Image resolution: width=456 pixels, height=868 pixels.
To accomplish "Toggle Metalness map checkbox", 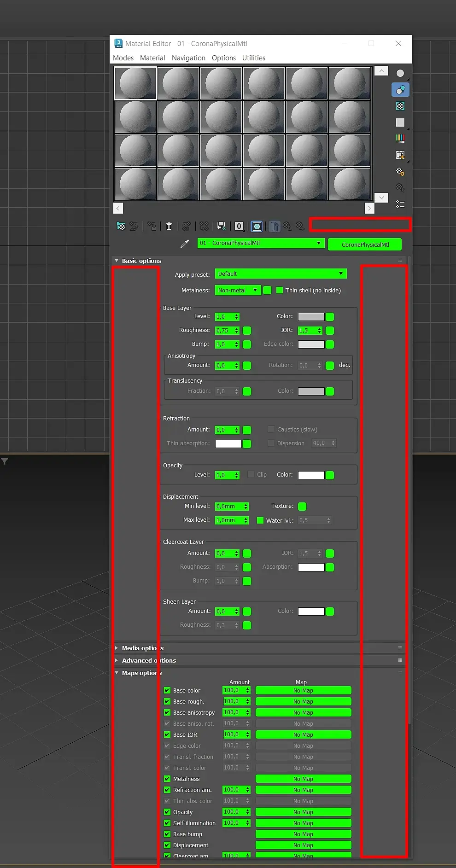I will (x=167, y=779).
